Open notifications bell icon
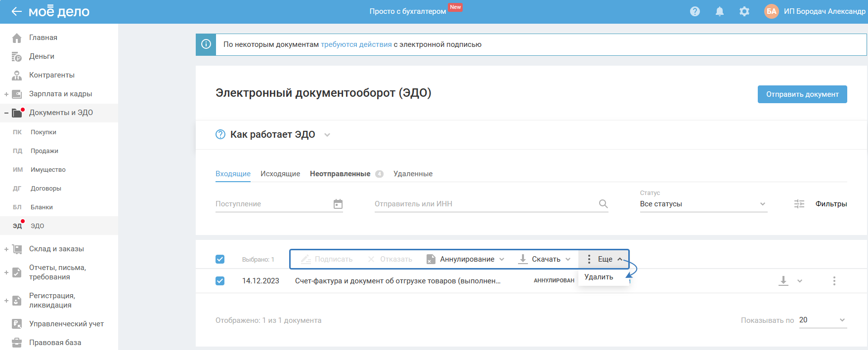868x350 pixels. click(720, 11)
